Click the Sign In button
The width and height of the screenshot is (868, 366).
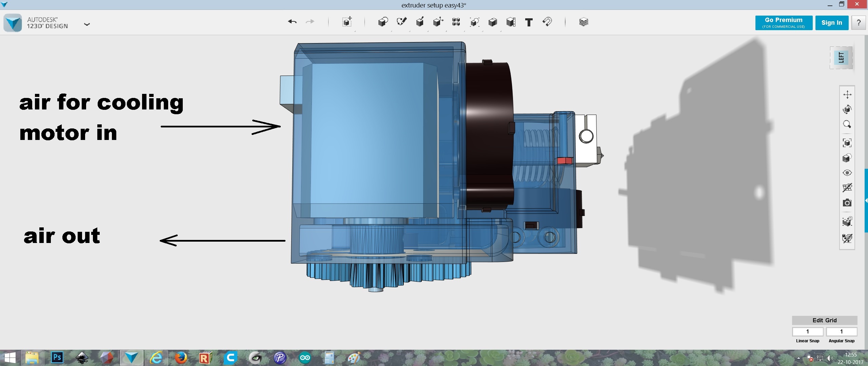click(x=832, y=23)
